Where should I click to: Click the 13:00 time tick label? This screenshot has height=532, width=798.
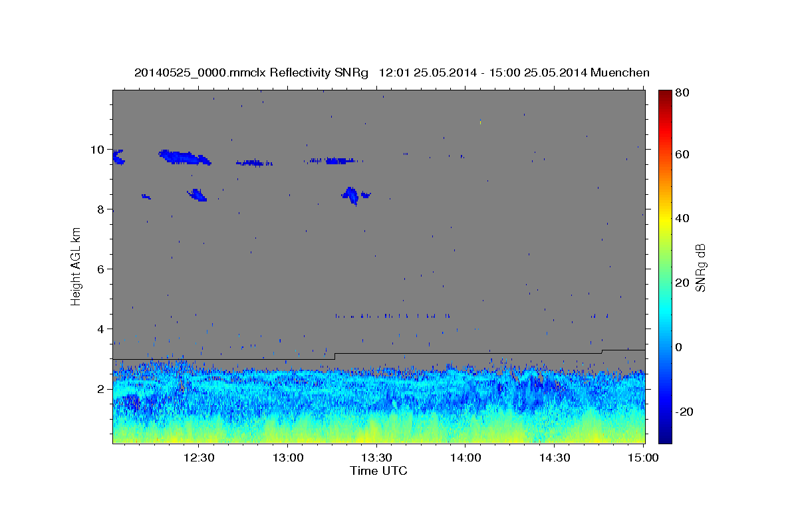point(287,458)
